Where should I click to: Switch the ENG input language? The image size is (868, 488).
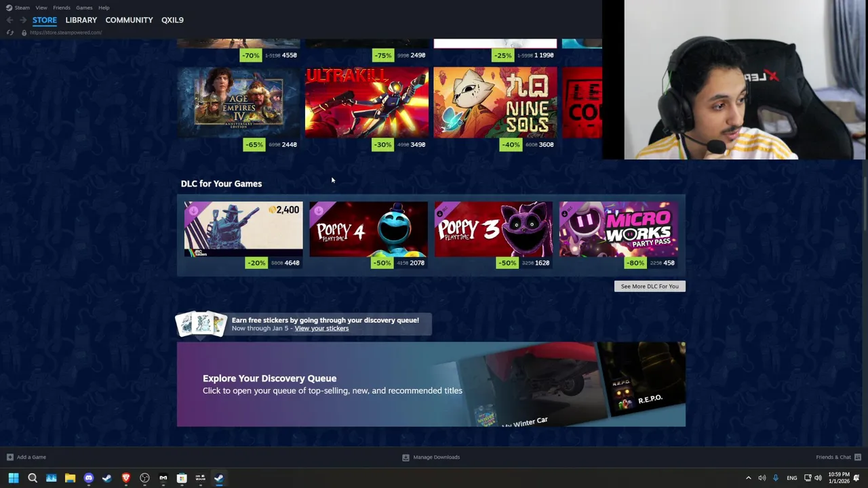tap(792, 479)
